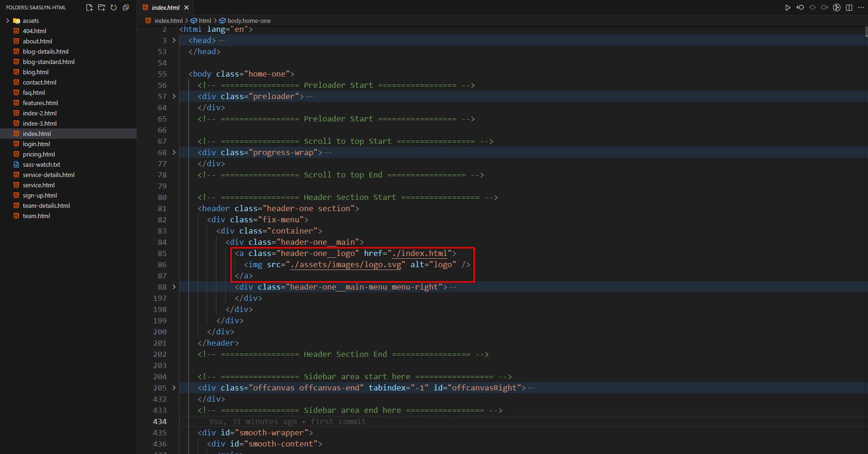The height and width of the screenshot is (454, 868).
Task: Open pricing.html from the file explorer
Action: click(39, 154)
